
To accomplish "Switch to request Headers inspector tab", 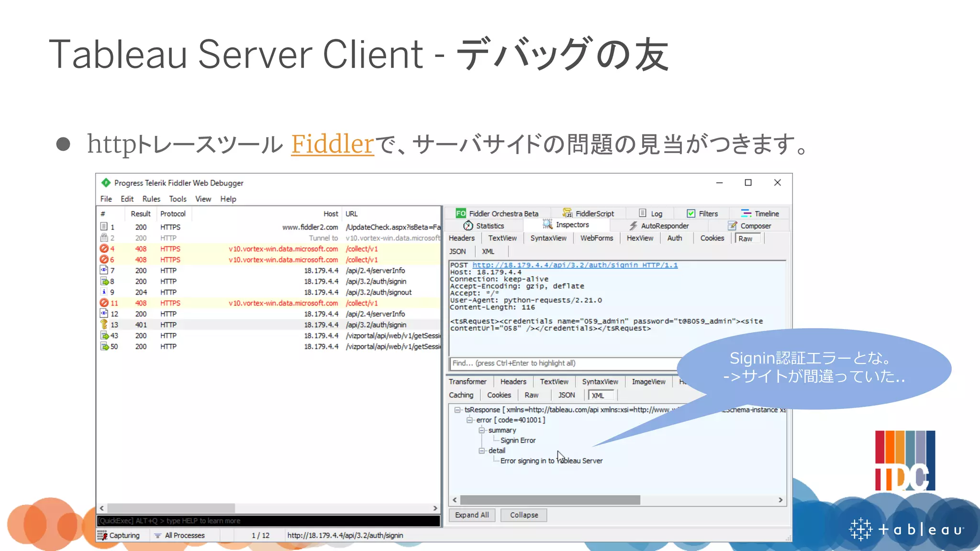I will [x=461, y=238].
